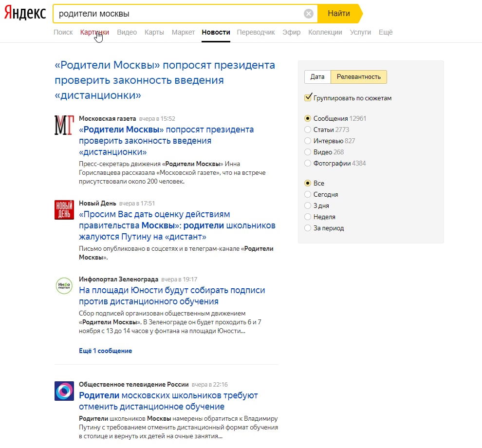Open the Yandex logo homepage
482x448 pixels.
pos(25,13)
